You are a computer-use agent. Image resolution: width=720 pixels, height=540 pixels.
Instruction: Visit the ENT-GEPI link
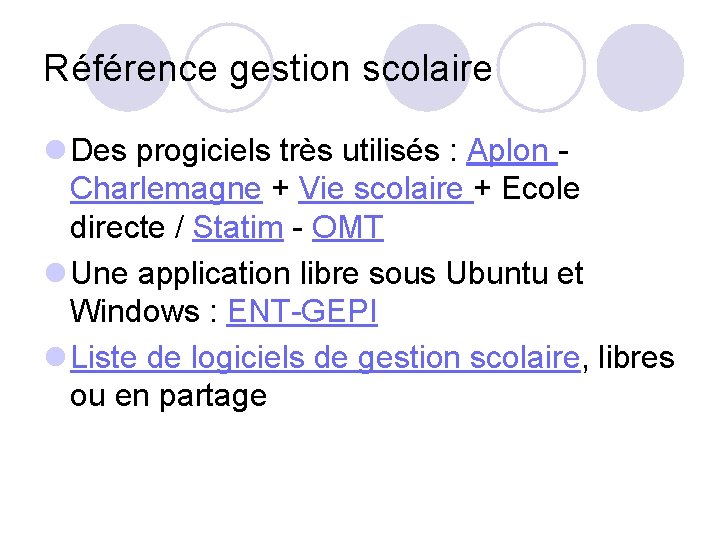pos(302,312)
